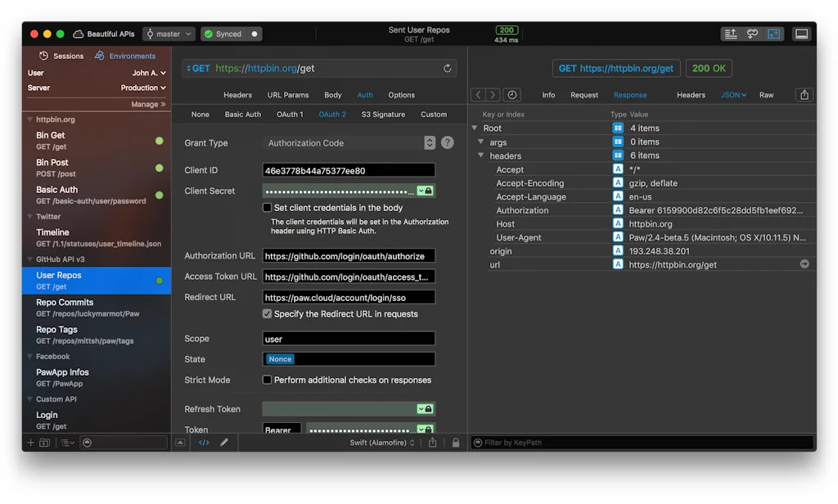The height and width of the screenshot is (504, 838).
Task: Open the link arrow beside url value
Action: [x=804, y=264]
